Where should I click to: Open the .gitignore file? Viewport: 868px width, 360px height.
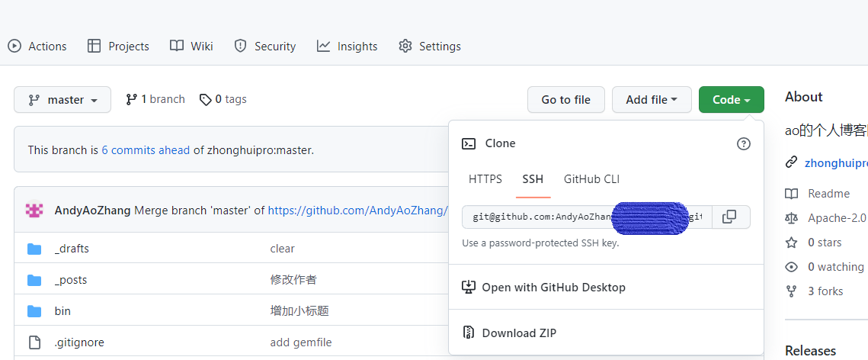(79, 342)
